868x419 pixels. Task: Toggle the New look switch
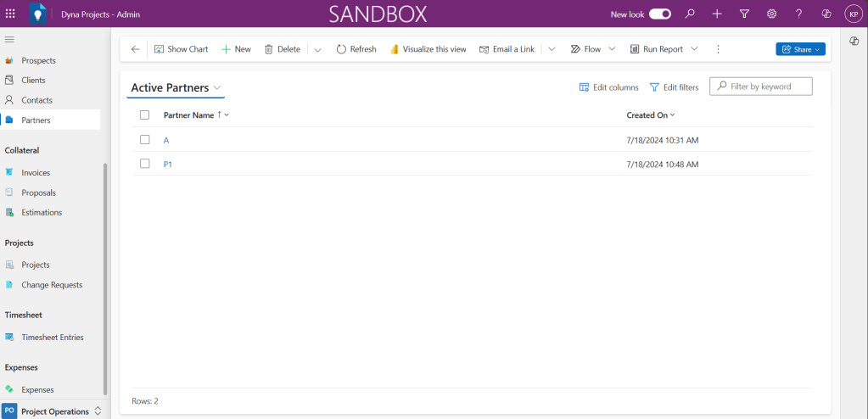660,14
